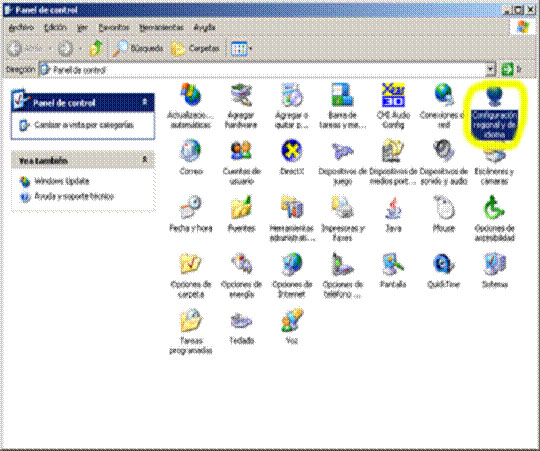This screenshot has height=451, width=540.
Task: Open the DirectX applet
Action: click(292, 157)
